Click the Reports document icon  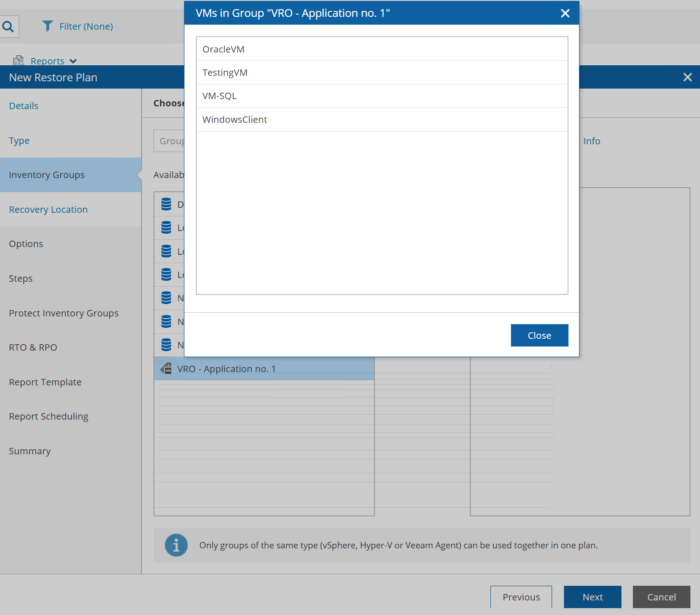coord(19,61)
